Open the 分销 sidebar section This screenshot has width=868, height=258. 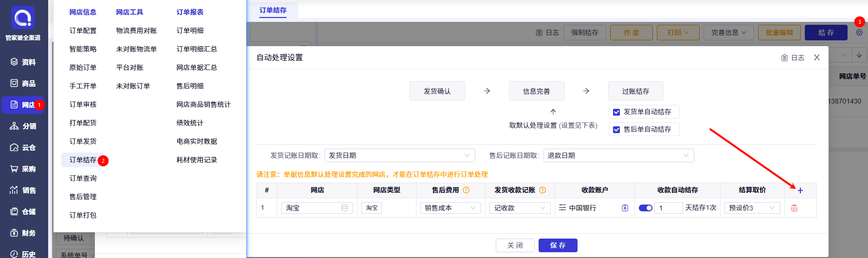click(x=23, y=126)
